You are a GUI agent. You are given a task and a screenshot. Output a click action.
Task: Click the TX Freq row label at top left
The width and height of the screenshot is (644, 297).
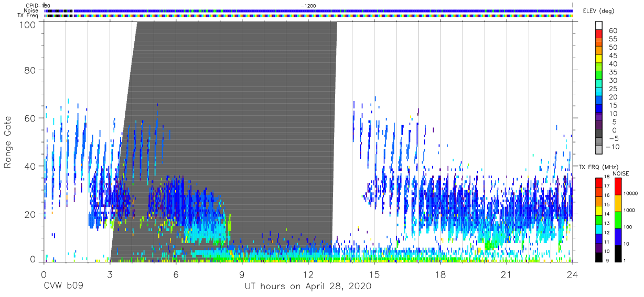coord(28,16)
